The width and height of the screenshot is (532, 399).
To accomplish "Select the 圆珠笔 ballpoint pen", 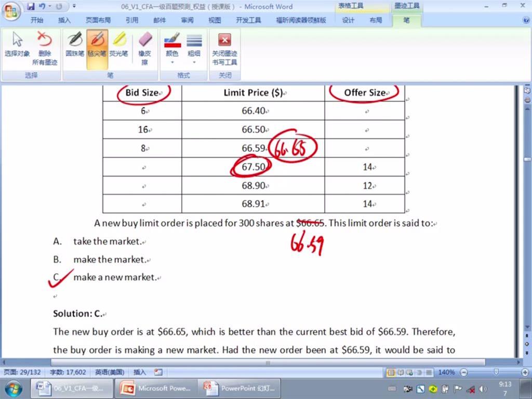I will [75, 49].
